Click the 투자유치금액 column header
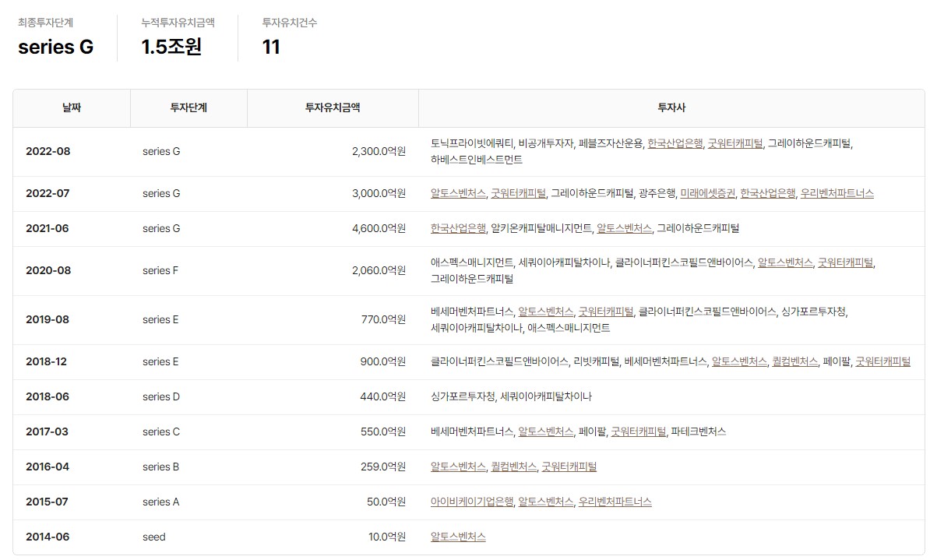This screenshot has width=930, height=560. coord(333,108)
